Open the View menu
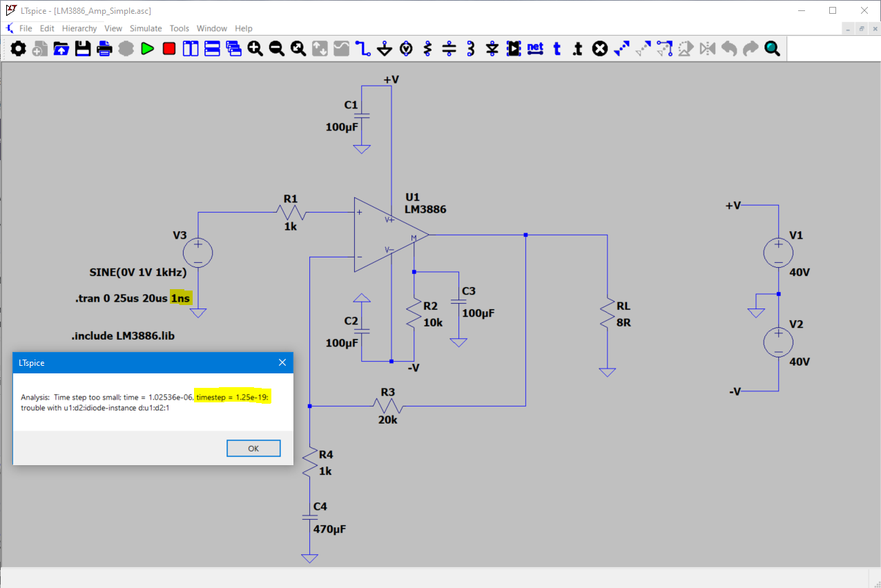The image size is (881, 588). pyautogui.click(x=113, y=28)
